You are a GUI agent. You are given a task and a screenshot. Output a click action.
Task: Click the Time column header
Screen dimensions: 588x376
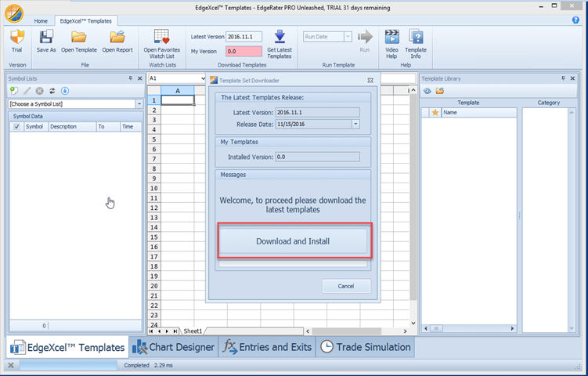click(131, 126)
